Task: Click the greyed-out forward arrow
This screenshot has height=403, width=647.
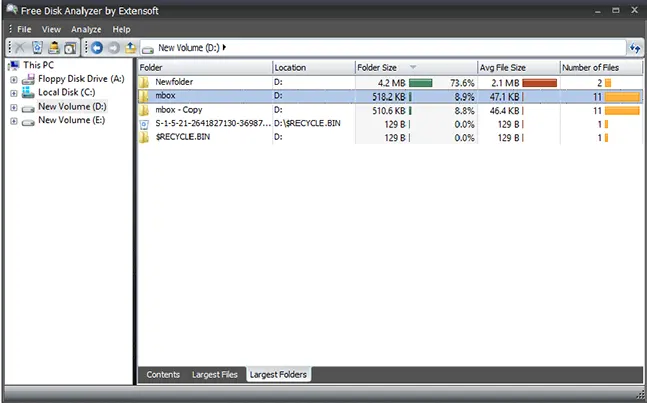Action: [x=114, y=48]
